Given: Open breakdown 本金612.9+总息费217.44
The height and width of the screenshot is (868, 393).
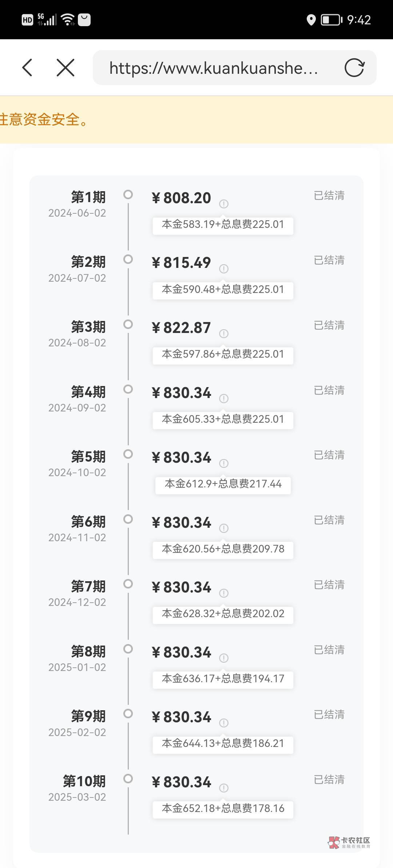Looking at the screenshot, I should point(223,484).
